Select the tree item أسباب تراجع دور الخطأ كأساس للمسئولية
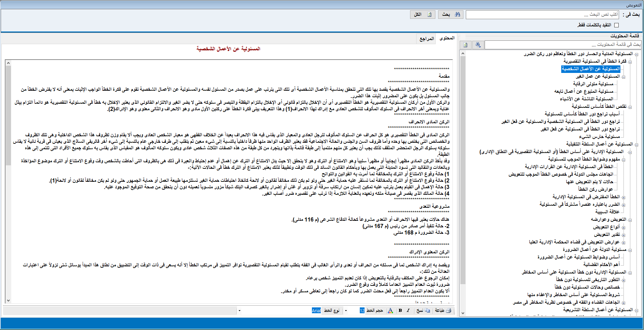 coord(582,114)
